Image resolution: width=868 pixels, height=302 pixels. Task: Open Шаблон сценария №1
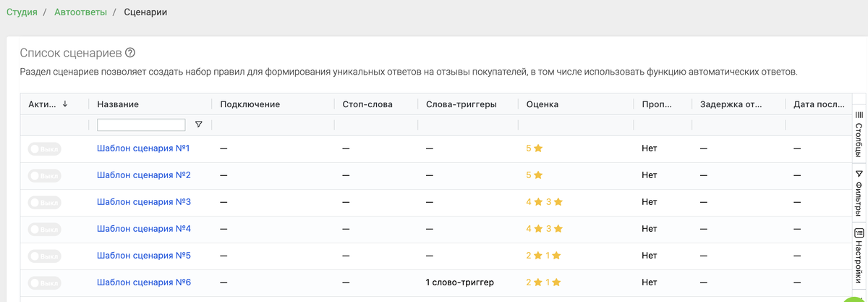coord(143,148)
